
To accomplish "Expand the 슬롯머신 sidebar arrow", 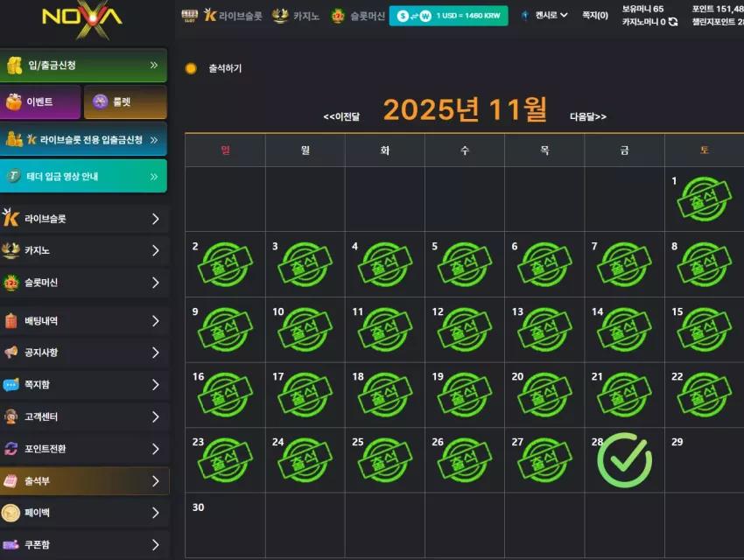I will (x=156, y=283).
